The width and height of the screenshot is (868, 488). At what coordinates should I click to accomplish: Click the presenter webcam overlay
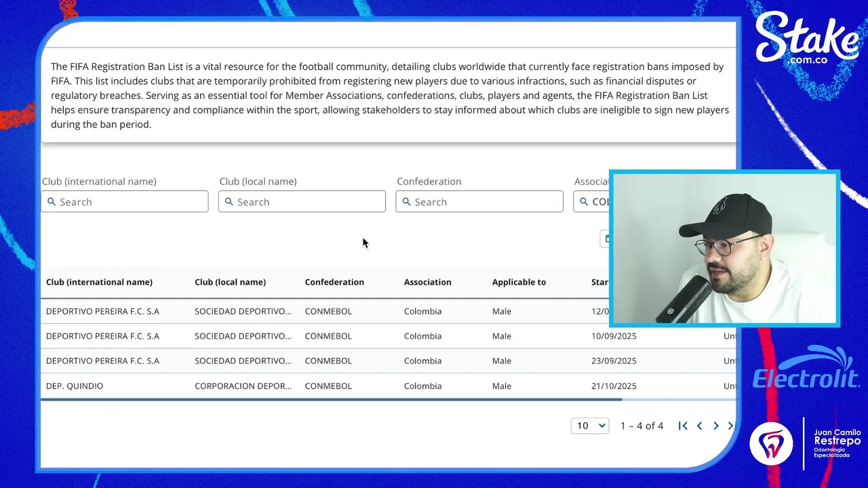coord(724,249)
